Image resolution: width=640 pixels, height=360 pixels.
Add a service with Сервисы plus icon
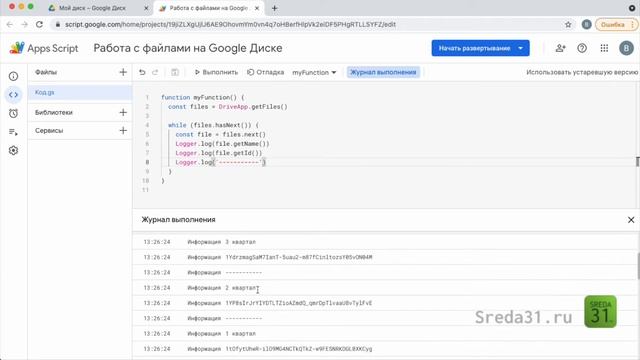pos(123,131)
